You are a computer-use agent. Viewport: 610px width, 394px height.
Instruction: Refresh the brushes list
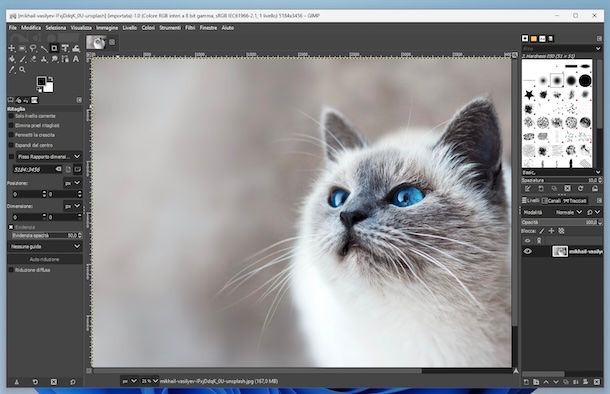click(x=581, y=189)
